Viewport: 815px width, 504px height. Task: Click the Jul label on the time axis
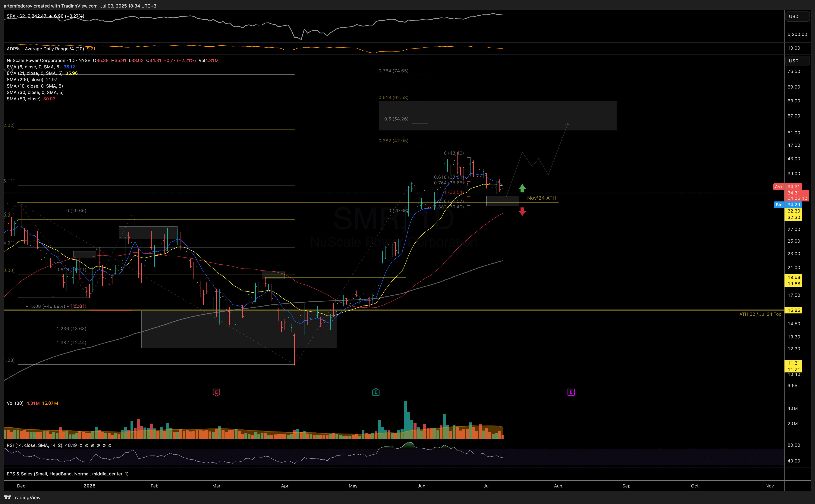[x=486, y=486]
